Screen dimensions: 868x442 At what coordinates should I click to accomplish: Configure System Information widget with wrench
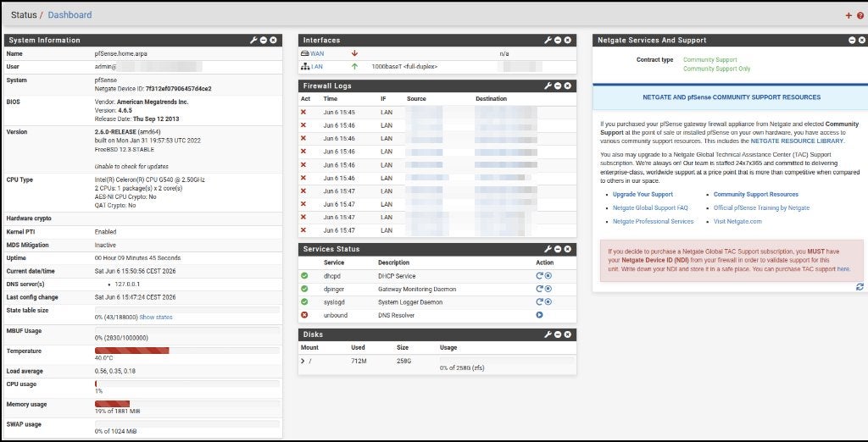(x=253, y=41)
